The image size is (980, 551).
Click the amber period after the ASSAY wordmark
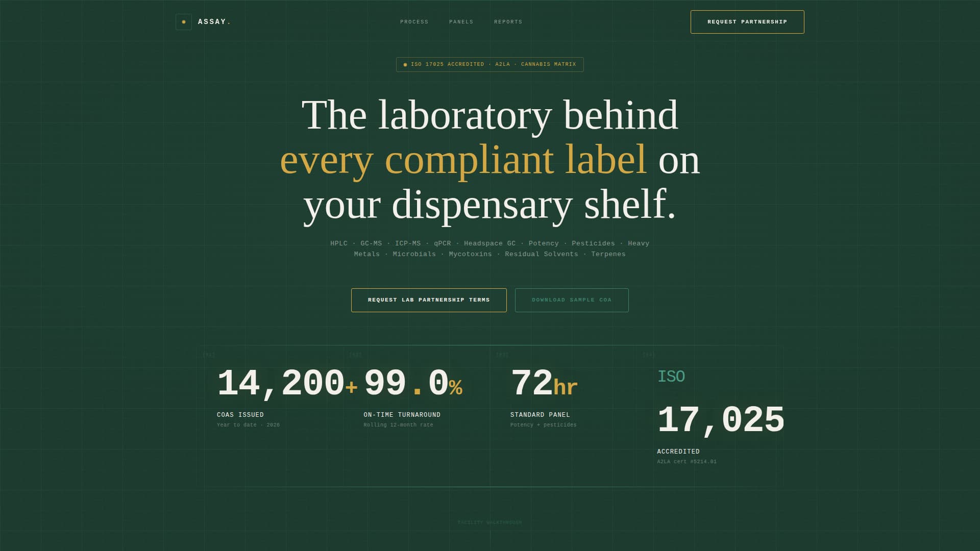(230, 22)
